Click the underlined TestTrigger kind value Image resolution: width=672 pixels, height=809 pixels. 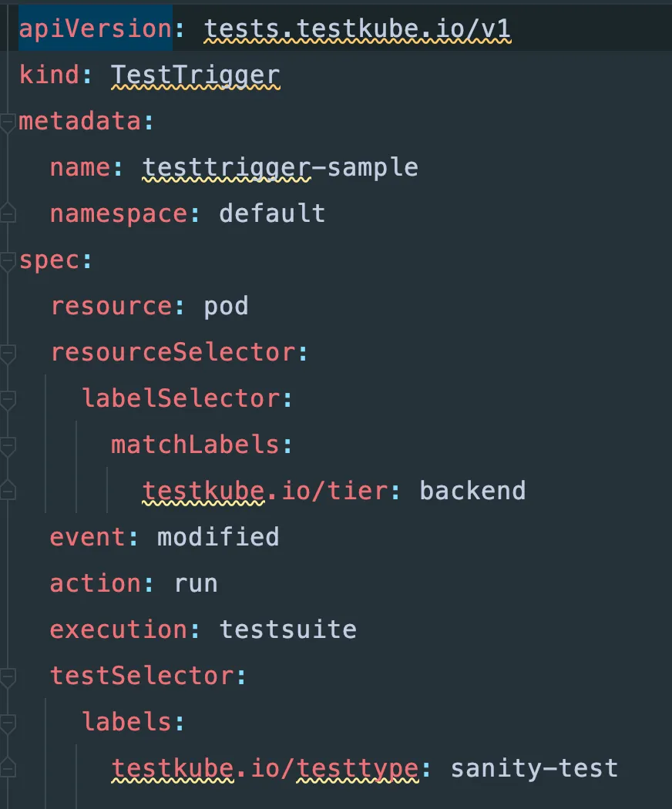195,76
